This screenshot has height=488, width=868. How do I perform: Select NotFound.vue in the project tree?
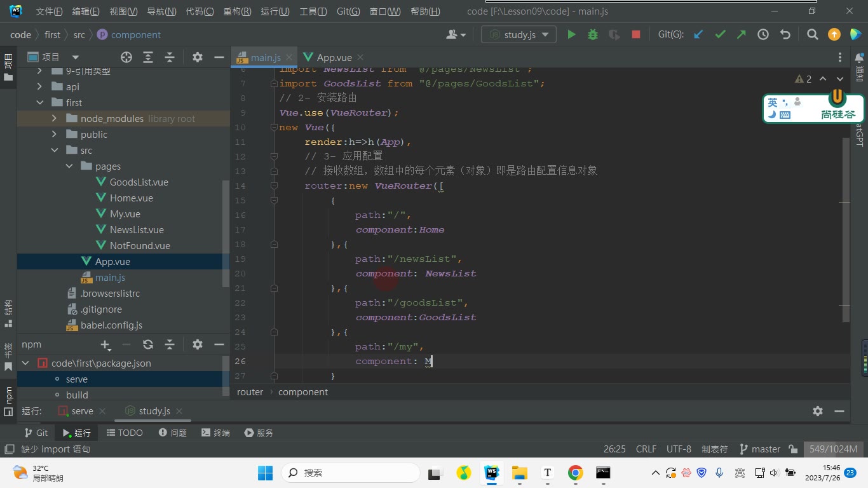(x=140, y=246)
